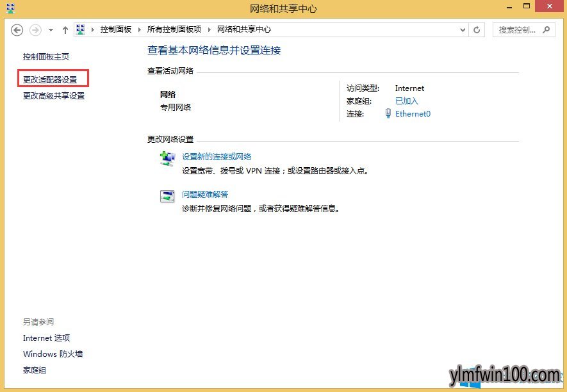Click the Internet access type value

click(x=409, y=88)
